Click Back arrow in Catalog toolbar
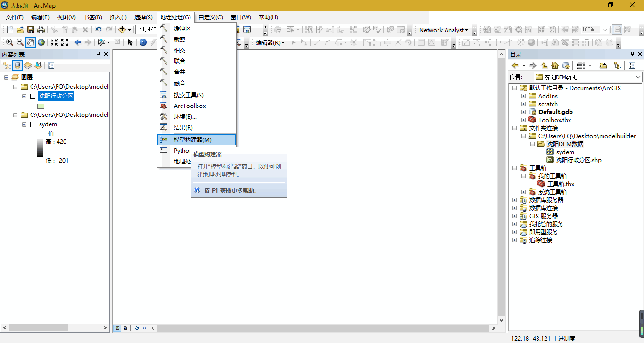This screenshot has width=644, height=343. point(515,65)
